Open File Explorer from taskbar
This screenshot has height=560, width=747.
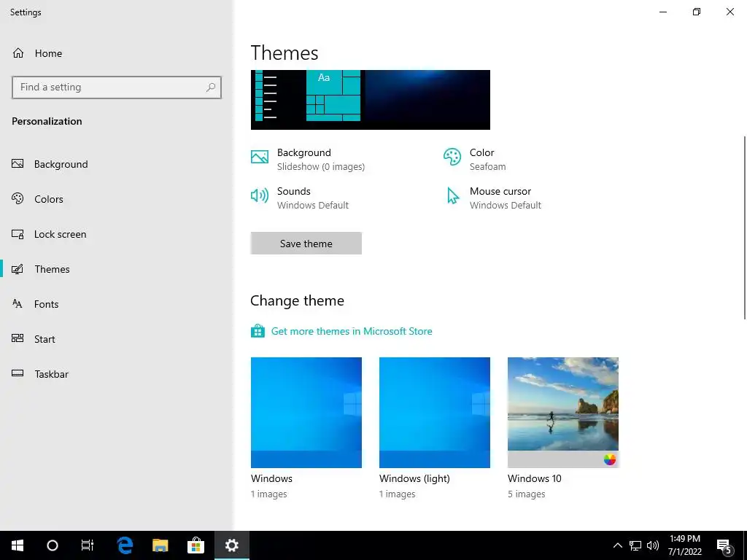[x=160, y=545]
